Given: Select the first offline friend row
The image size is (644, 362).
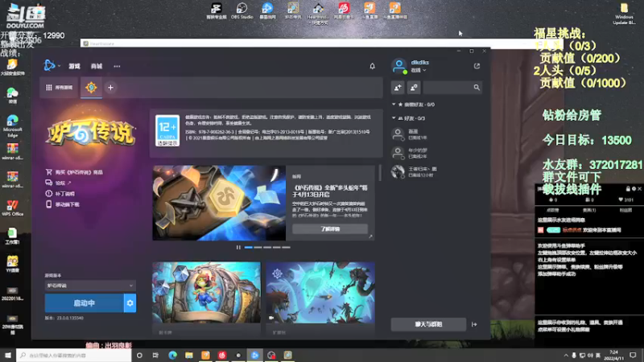Looking at the screenshot, I should [x=436, y=134].
